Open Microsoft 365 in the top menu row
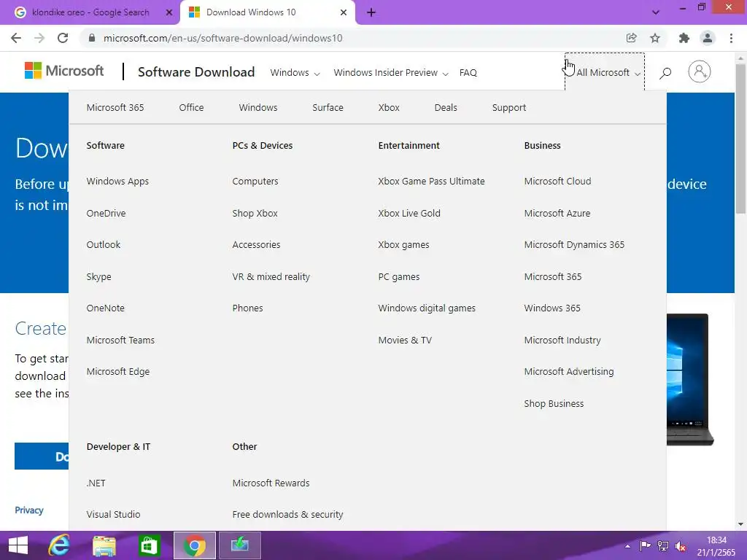The height and width of the screenshot is (560, 747). (x=115, y=108)
